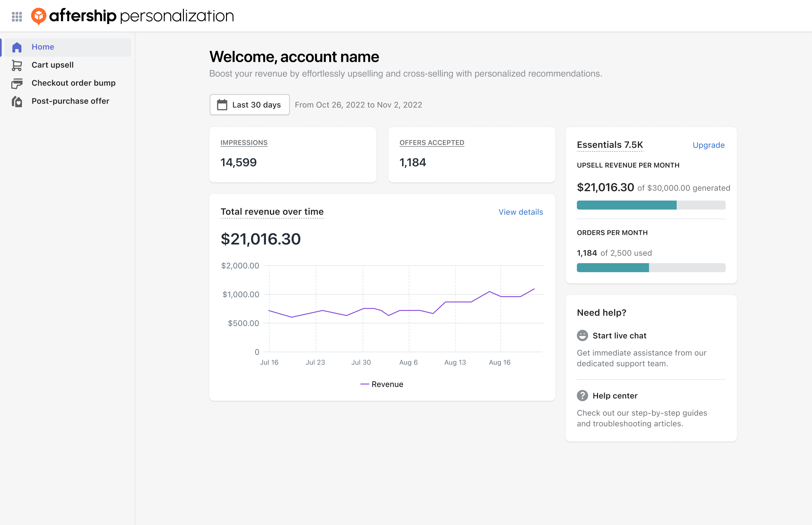The image size is (812, 525).
Task: Click the orders per month usage bar
Action: click(x=651, y=268)
